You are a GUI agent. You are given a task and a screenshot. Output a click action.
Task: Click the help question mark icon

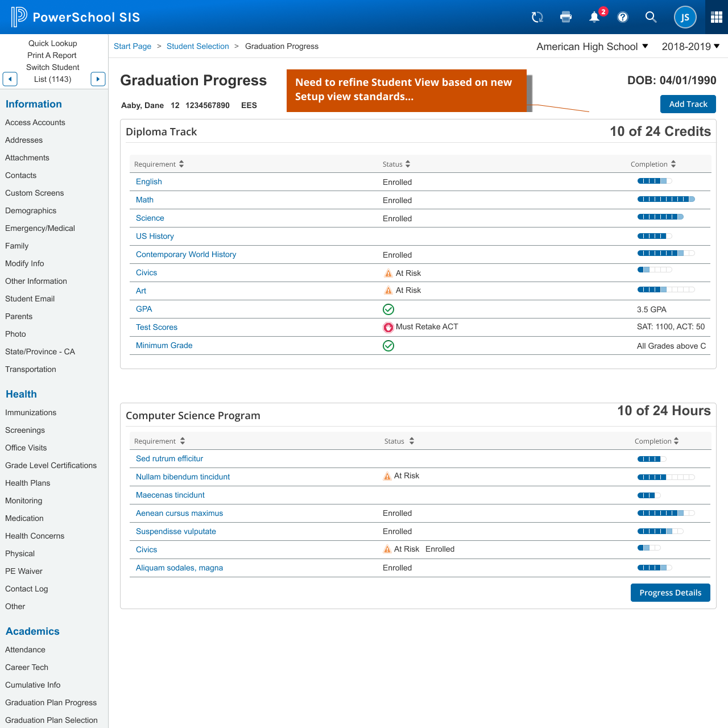point(623,17)
